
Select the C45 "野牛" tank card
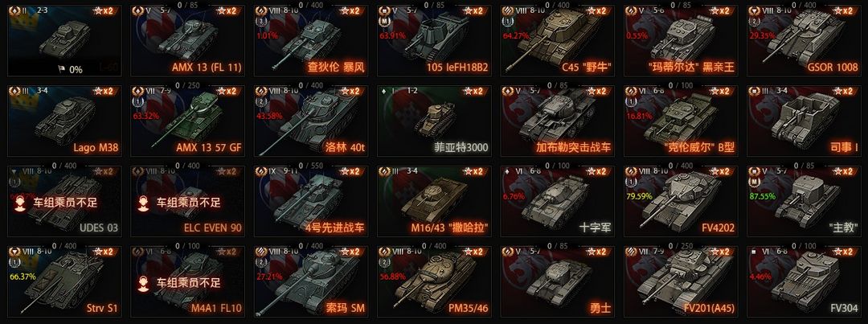pyautogui.click(x=558, y=40)
